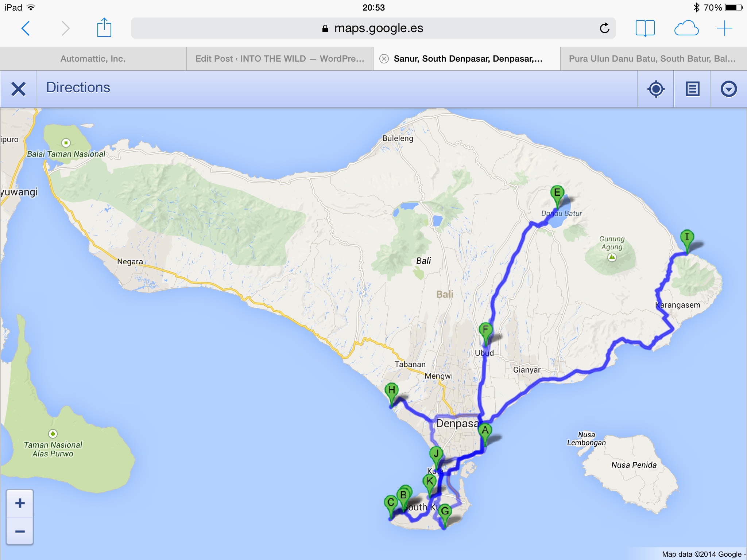Close the Directions panel with X

[x=18, y=89]
